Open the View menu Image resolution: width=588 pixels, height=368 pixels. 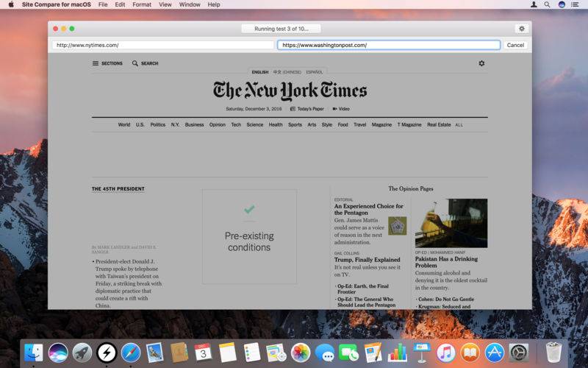pos(165,4)
